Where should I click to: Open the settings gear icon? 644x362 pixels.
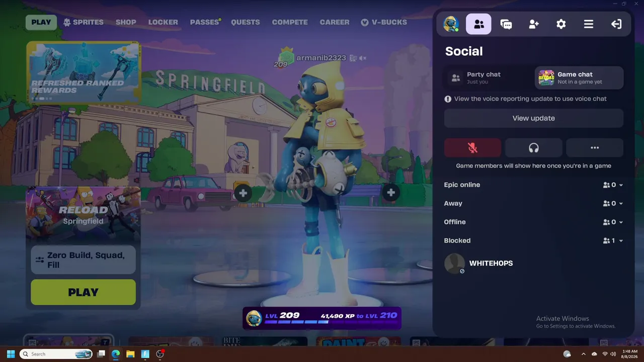(x=561, y=24)
